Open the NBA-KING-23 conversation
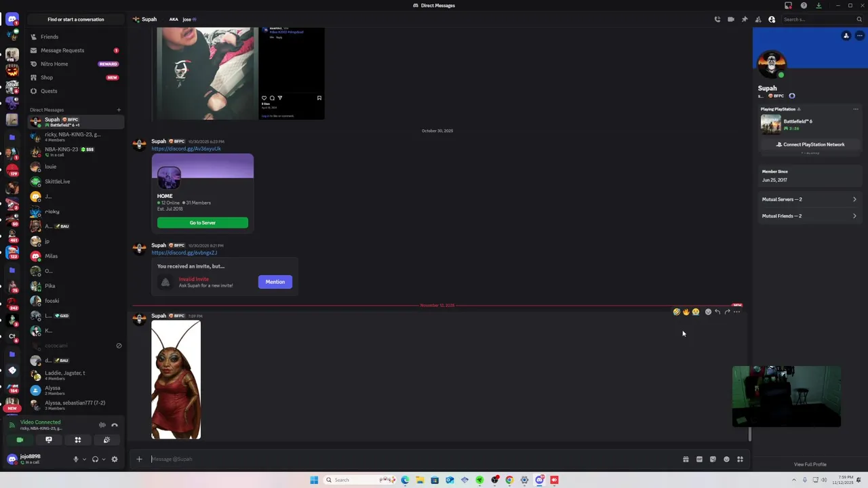868x488 pixels. (76, 152)
